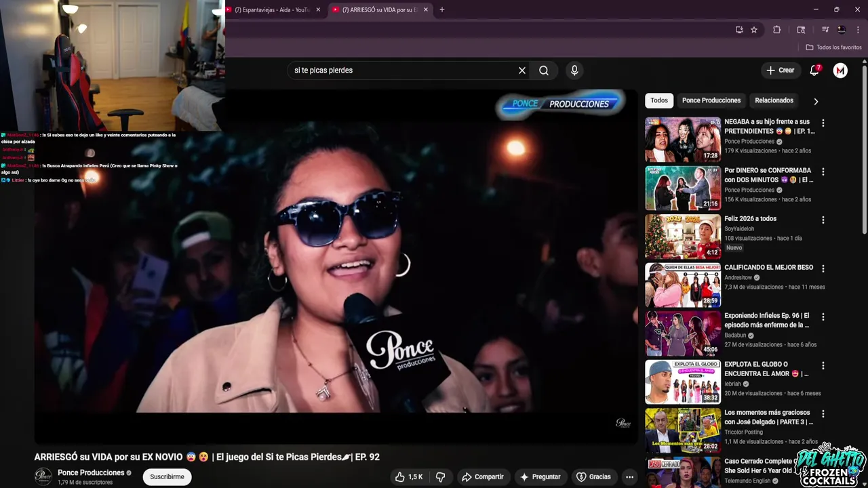Open the Badabun channel under Exponiendo Infieles
The image size is (868, 488).
[736, 335]
